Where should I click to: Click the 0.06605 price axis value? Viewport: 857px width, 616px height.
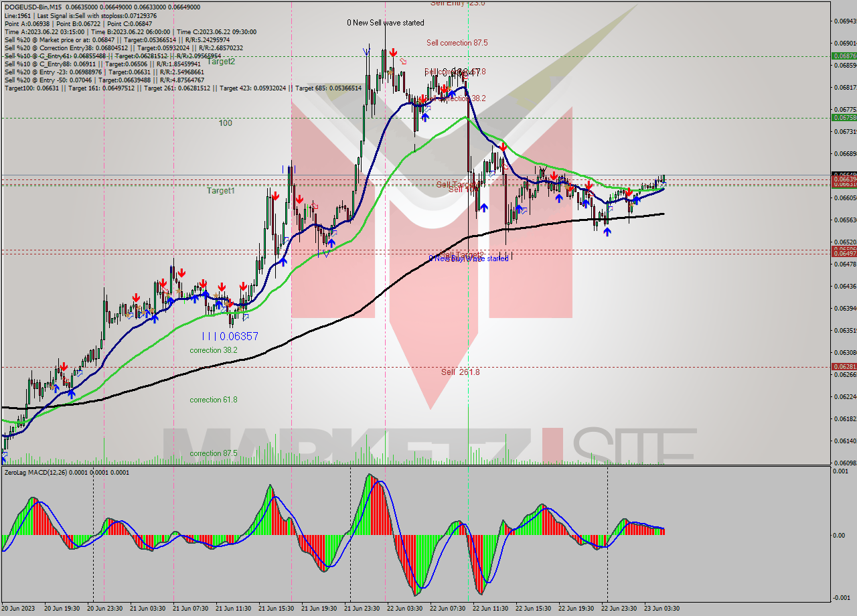[844, 198]
